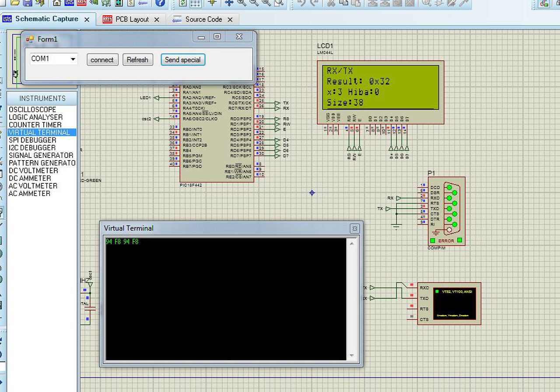Click the open folder icon
This screenshot has height=392, width=560.
pos(15,3)
